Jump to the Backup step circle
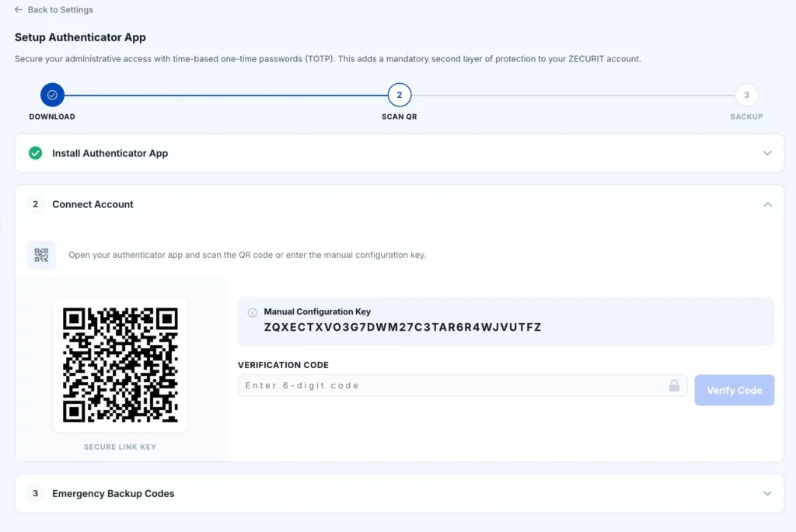Viewport: 796px width, 532px height. (746, 95)
